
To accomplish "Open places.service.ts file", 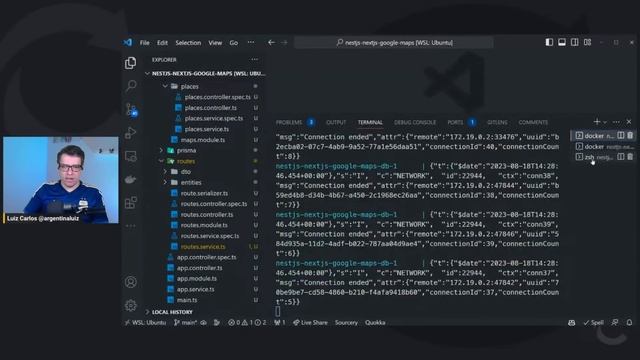I will tap(207, 129).
